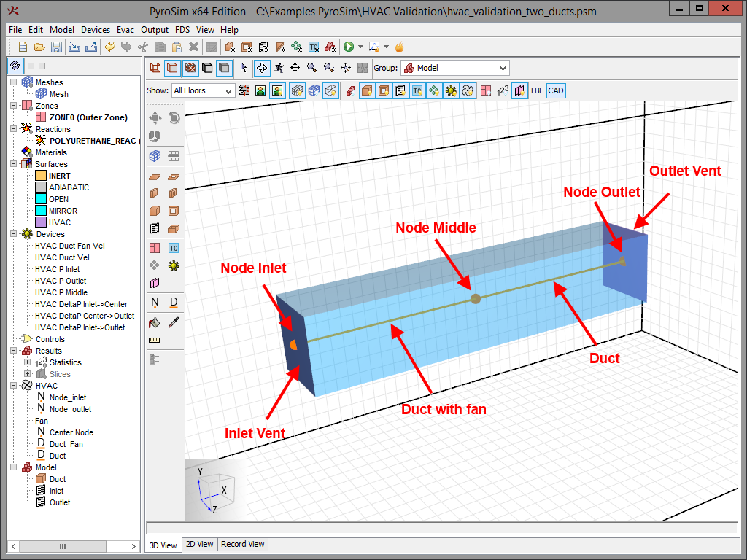Click the Undo arrow icon

click(109, 47)
